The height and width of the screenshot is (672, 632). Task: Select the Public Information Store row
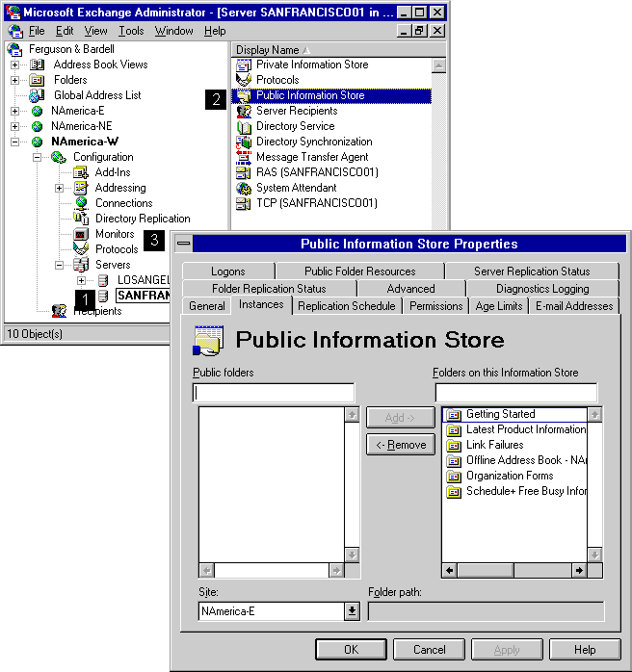pyautogui.click(x=331, y=95)
